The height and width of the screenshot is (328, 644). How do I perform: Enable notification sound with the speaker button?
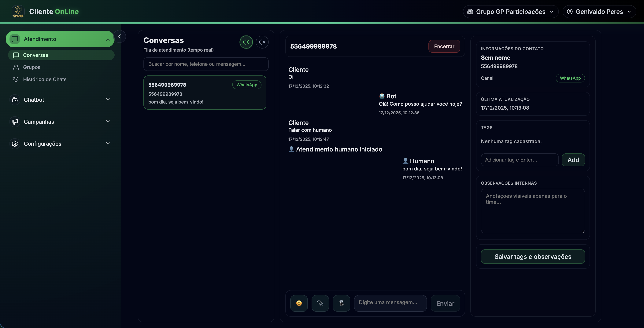coord(246,42)
